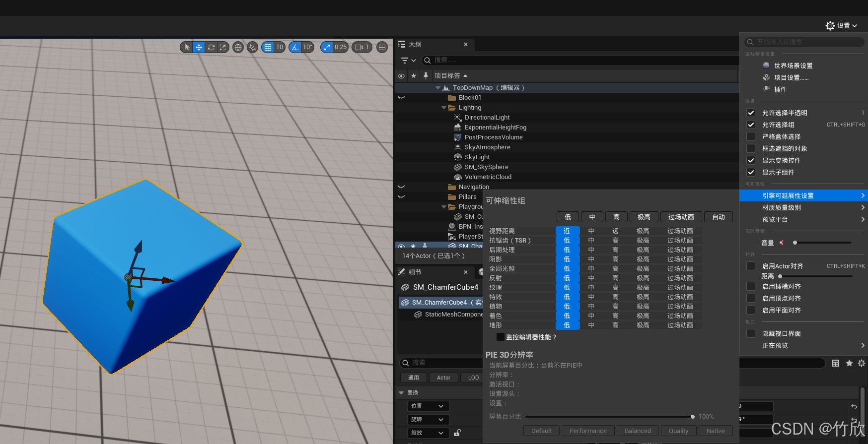Toggle visibility column header eye icon
The height and width of the screenshot is (444, 868).
(x=401, y=76)
